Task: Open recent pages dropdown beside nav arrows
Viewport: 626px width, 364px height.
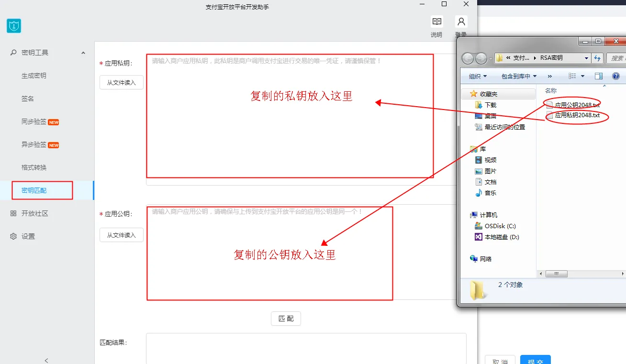Action: pos(490,59)
